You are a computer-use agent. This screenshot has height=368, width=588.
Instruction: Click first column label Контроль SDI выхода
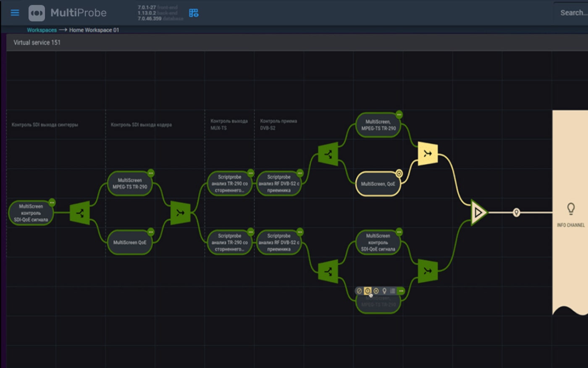45,124
